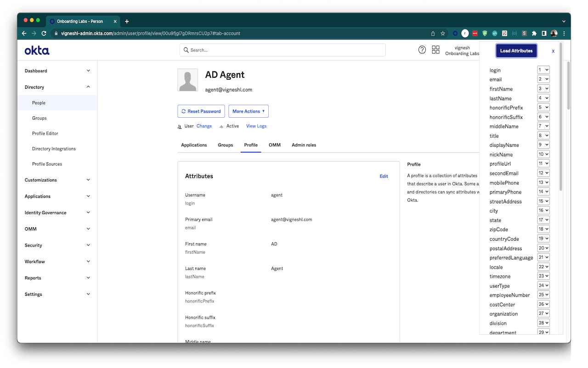Expand the Security section
Viewport: 588px width, 368px height.
pyautogui.click(x=57, y=245)
